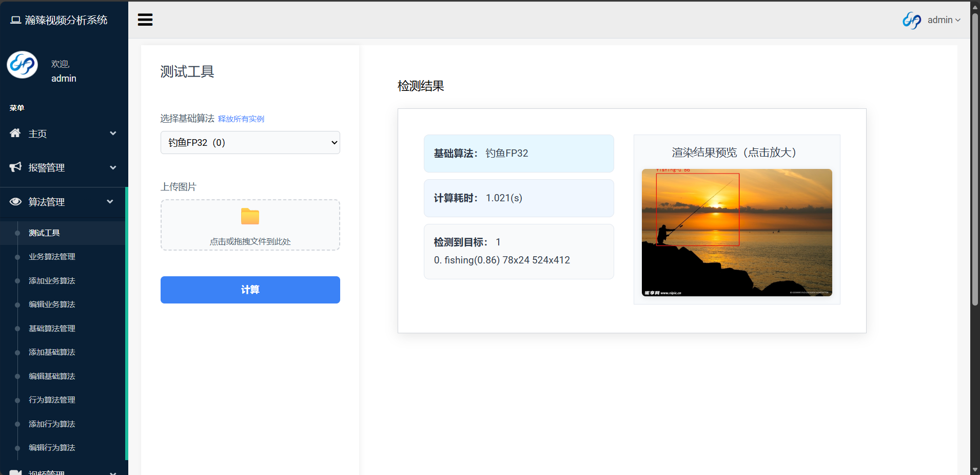This screenshot has height=475, width=980.
Task: Click the avatar logo in the sidebar
Action: click(22, 65)
